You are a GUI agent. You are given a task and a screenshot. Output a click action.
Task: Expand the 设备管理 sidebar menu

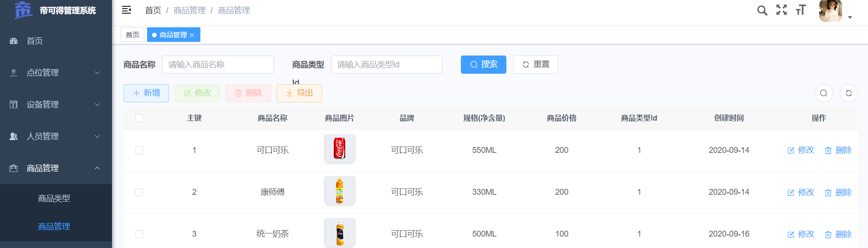[56, 105]
